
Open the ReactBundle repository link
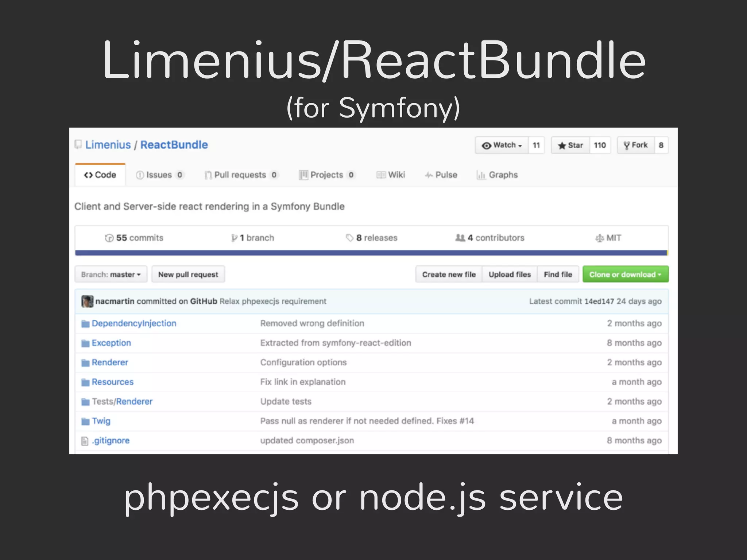click(x=174, y=145)
